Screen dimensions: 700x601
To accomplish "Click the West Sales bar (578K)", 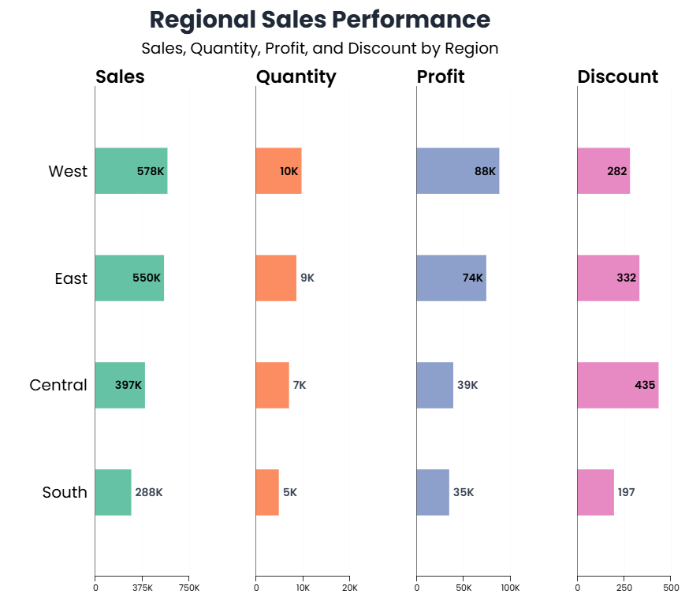I will pos(131,171).
